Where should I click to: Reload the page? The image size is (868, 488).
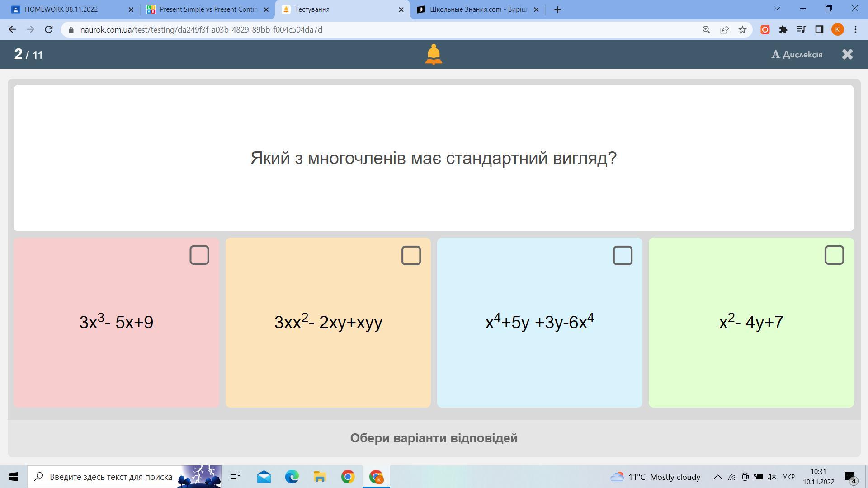(49, 30)
